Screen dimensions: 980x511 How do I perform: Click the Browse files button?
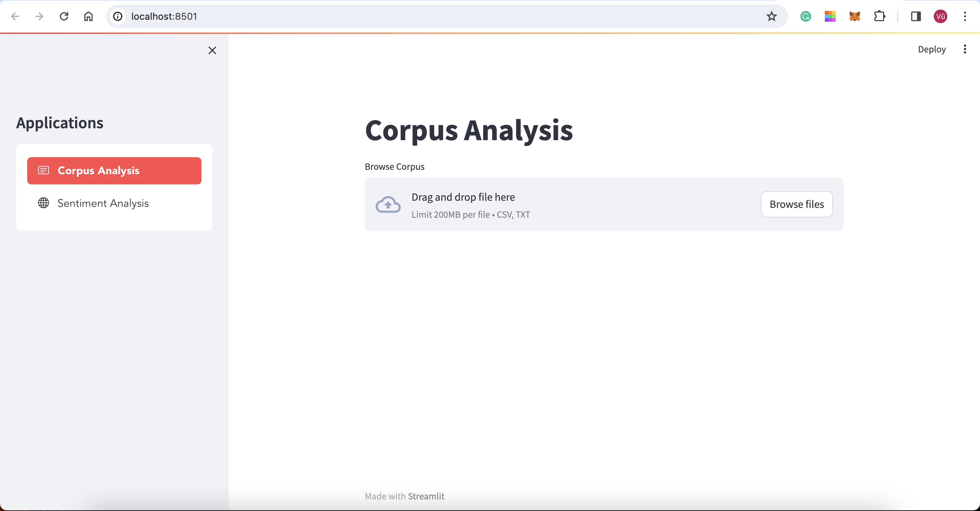tap(796, 204)
